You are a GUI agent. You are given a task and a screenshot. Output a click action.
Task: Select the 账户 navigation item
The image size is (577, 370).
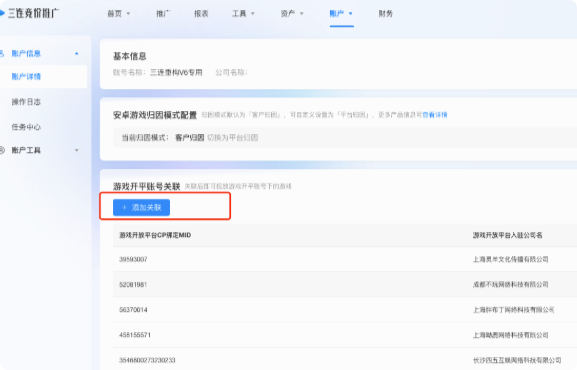[336, 14]
